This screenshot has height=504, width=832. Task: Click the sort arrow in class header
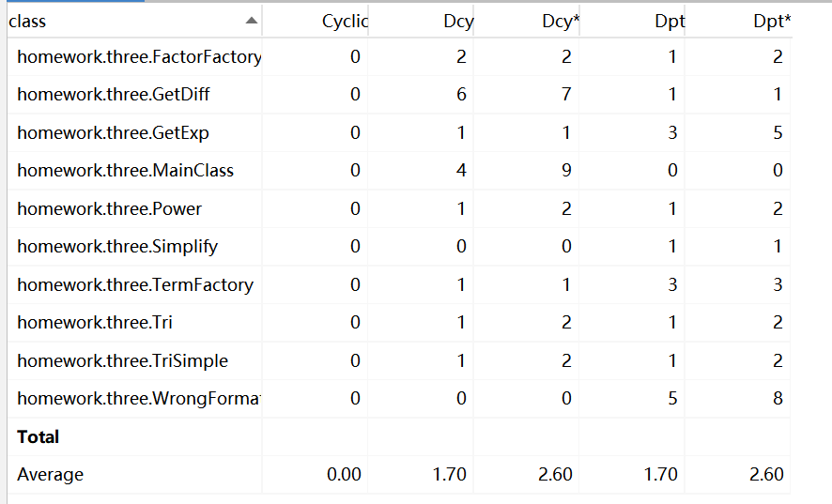tap(251, 20)
